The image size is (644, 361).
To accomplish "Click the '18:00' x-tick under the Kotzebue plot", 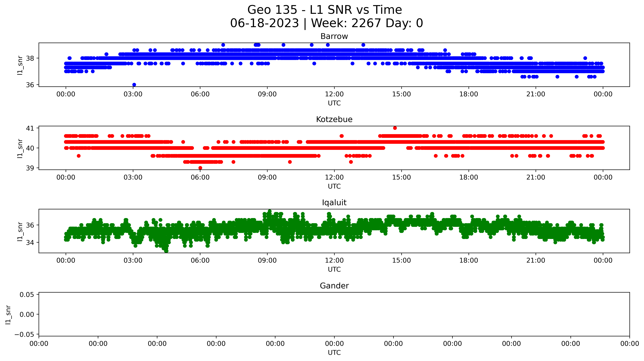I will (x=469, y=177).
